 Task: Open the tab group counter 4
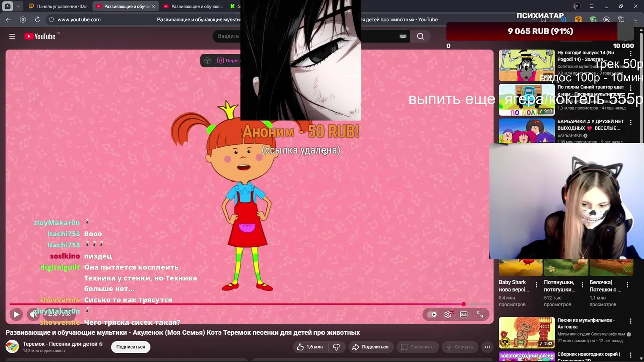[x=8, y=6]
